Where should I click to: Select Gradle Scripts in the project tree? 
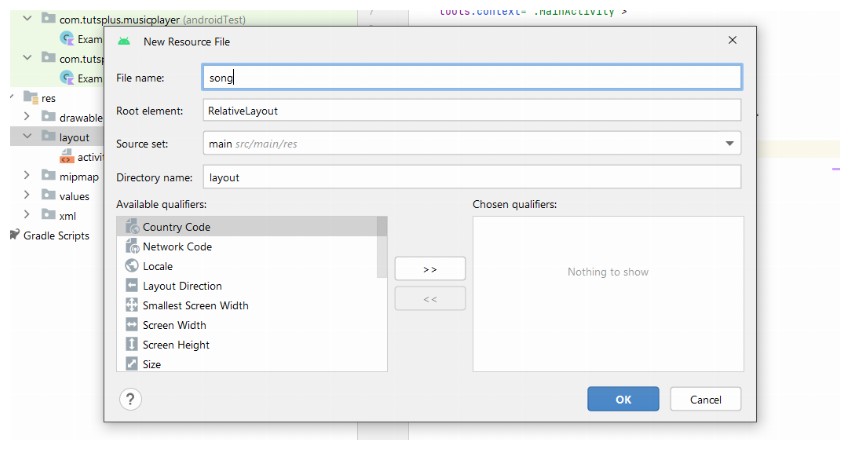pyautogui.click(x=56, y=236)
